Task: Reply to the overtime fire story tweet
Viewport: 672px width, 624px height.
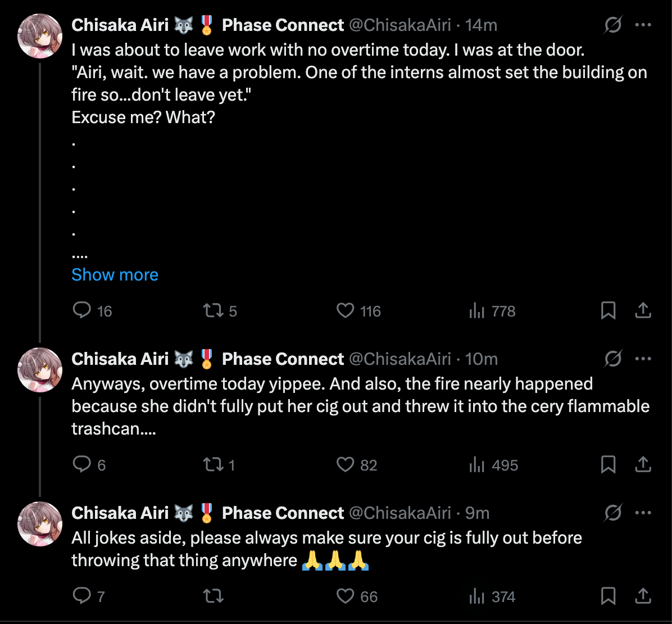Action: (x=82, y=310)
